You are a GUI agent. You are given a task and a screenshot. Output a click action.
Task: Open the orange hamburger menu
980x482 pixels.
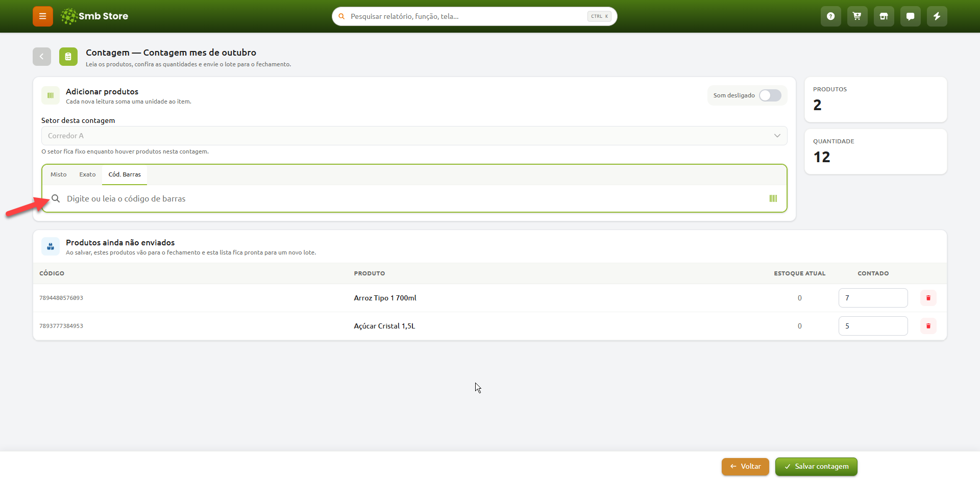[43, 16]
